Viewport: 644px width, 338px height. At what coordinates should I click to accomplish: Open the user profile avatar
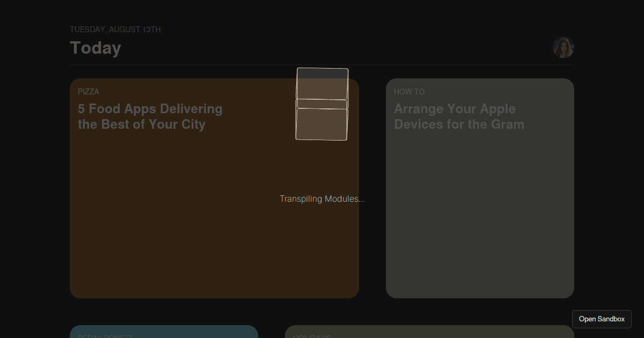pos(563,48)
